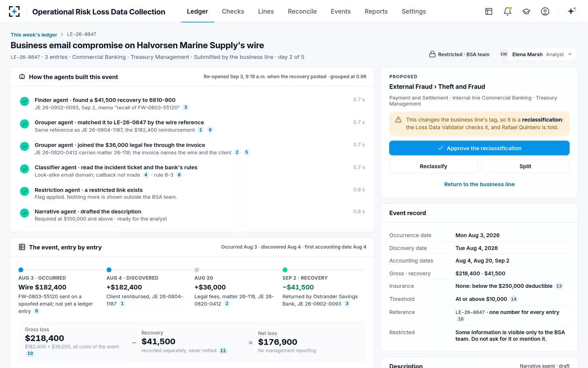Select the Aug 20 timeline dot
Viewport: 588px width, 368px height.
pos(197,270)
